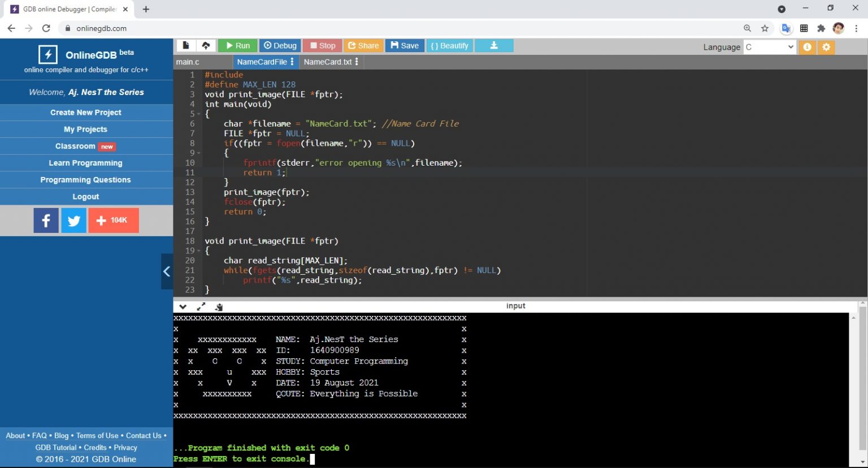The image size is (868, 468).
Task: Download code using the download arrow button
Action: (494, 46)
